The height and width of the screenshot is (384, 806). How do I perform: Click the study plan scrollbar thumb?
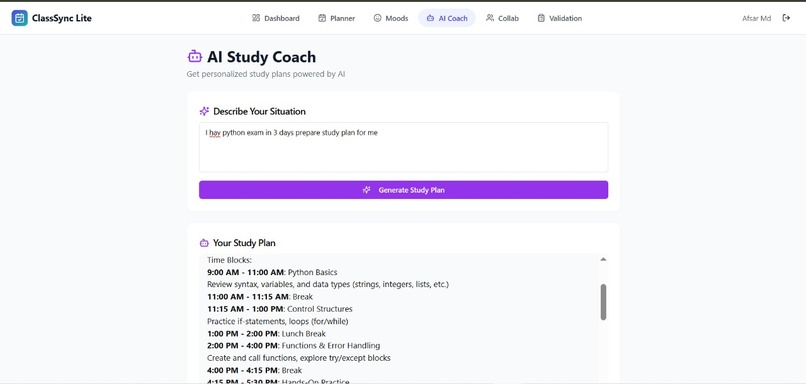[x=603, y=302]
